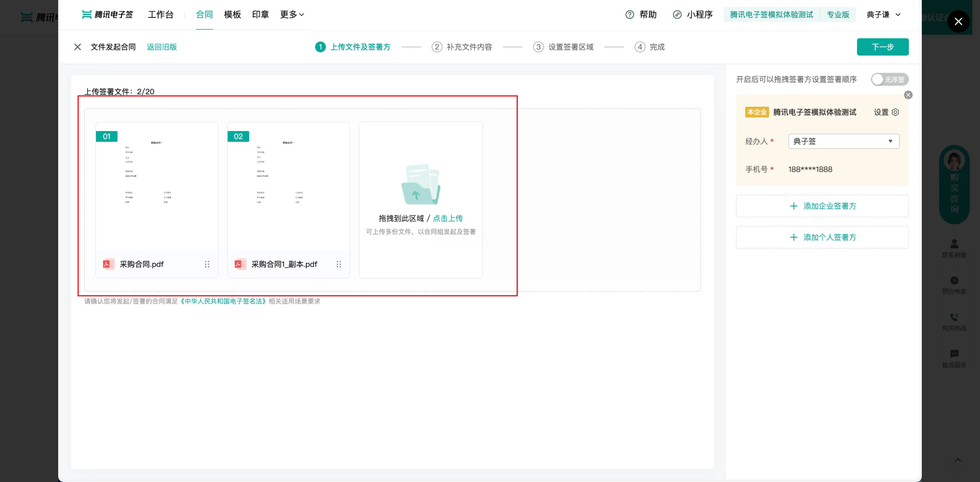Image resolution: width=980 pixels, height=482 pixels.
Task: Click the PDF icon of 采购合同.pdf
Action: coord(109,264)
